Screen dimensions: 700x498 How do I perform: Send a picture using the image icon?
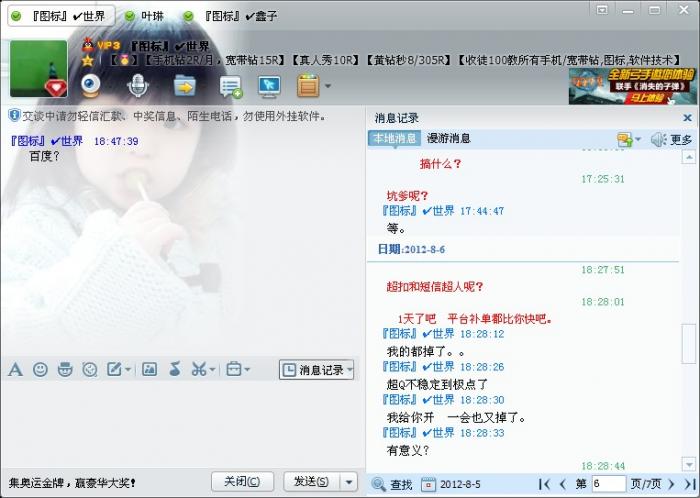tap(150, 369)
